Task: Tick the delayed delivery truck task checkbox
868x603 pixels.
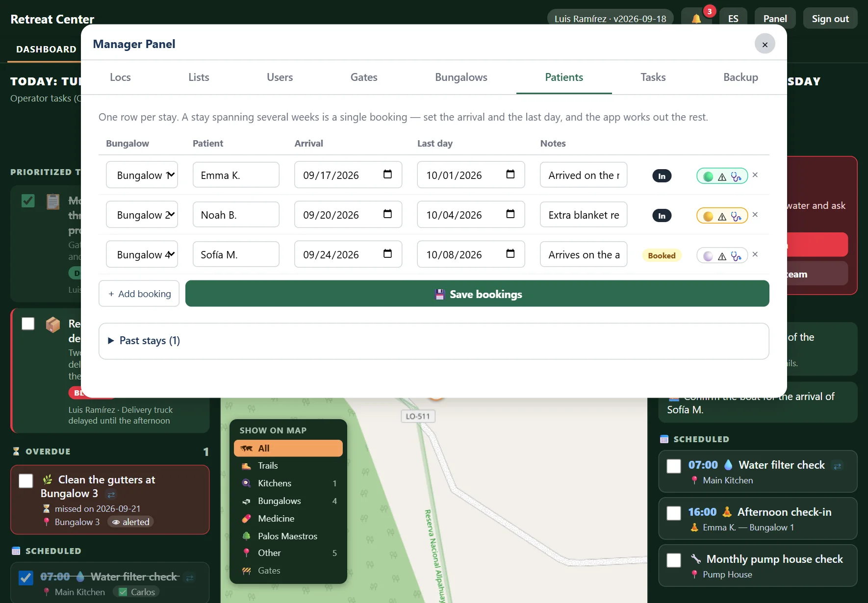Action: coord(28,324)
